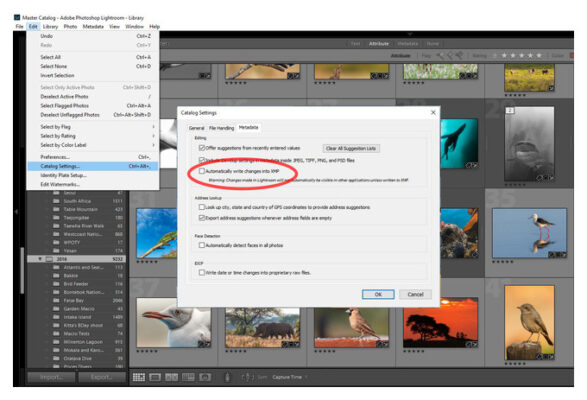The height and width of the screenshot is (400, 587).
Task: Click the folder icon beside South Africa
Action: click(x=56, y=201)
